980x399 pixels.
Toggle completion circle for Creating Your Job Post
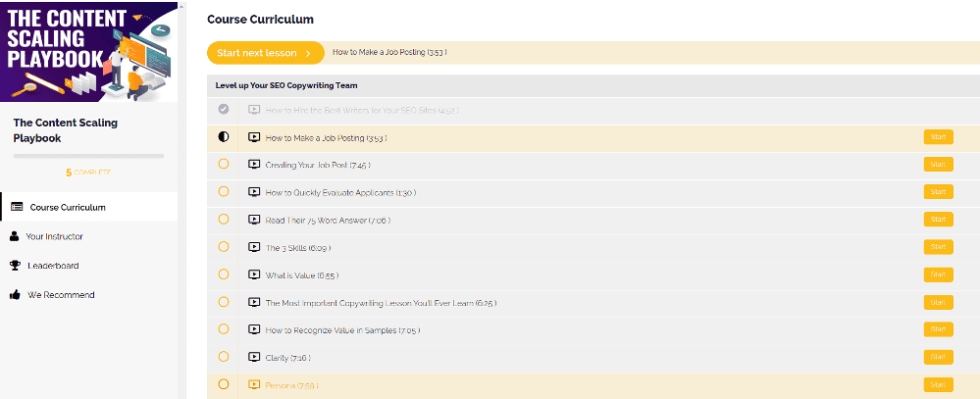[223, 165]
